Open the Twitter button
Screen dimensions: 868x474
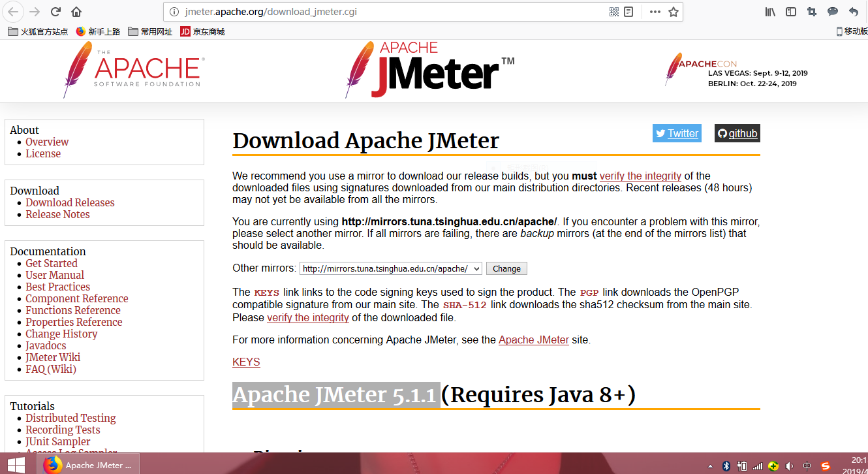click(677, 133)
